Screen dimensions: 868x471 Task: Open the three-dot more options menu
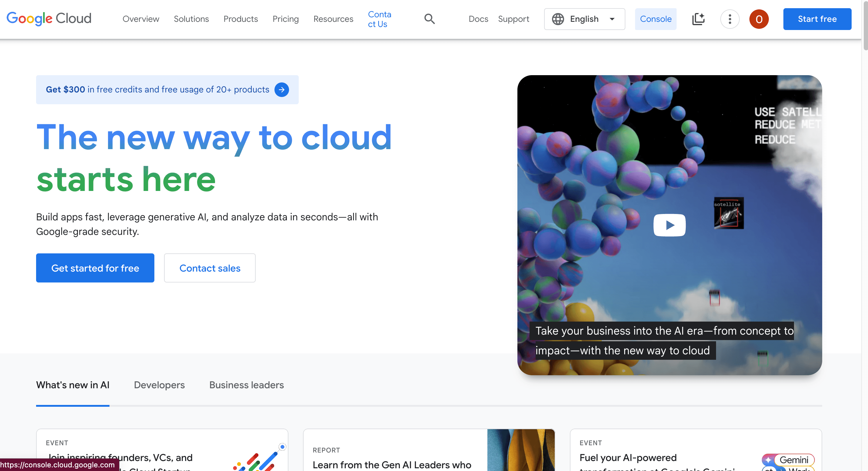point(730,19)
